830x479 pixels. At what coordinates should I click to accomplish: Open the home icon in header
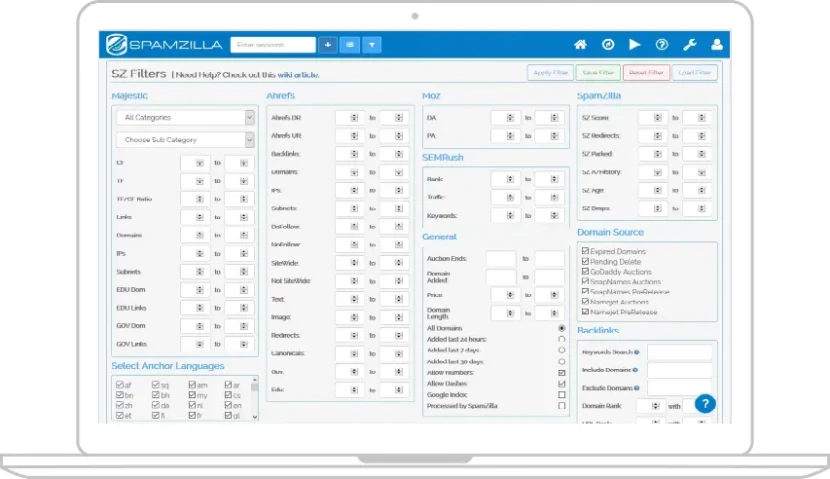tap(580, 45)
